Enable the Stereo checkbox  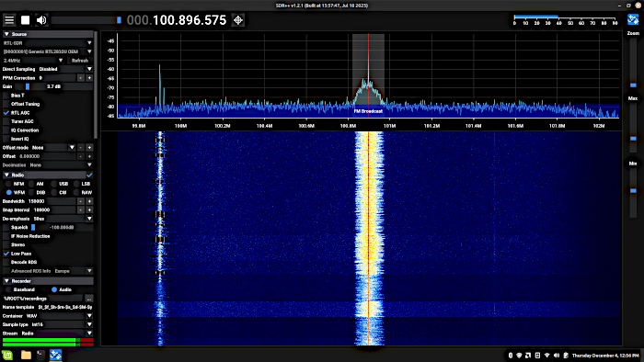[6, 244]
